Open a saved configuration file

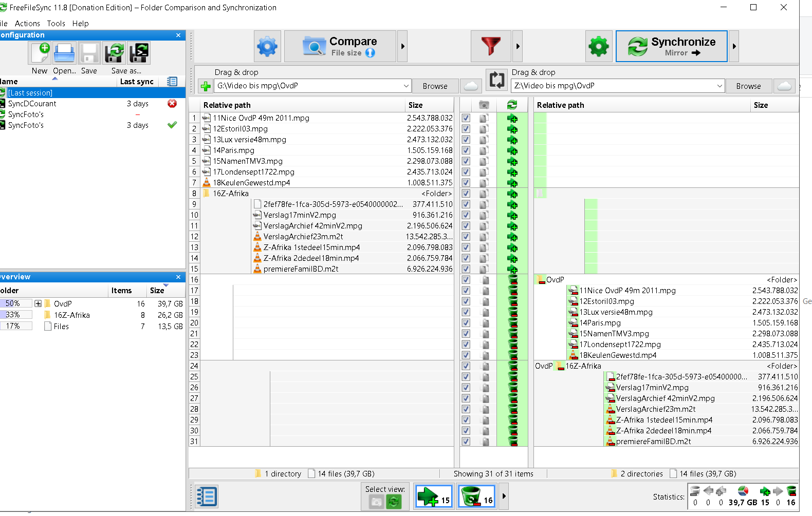[x=64, y=53]
